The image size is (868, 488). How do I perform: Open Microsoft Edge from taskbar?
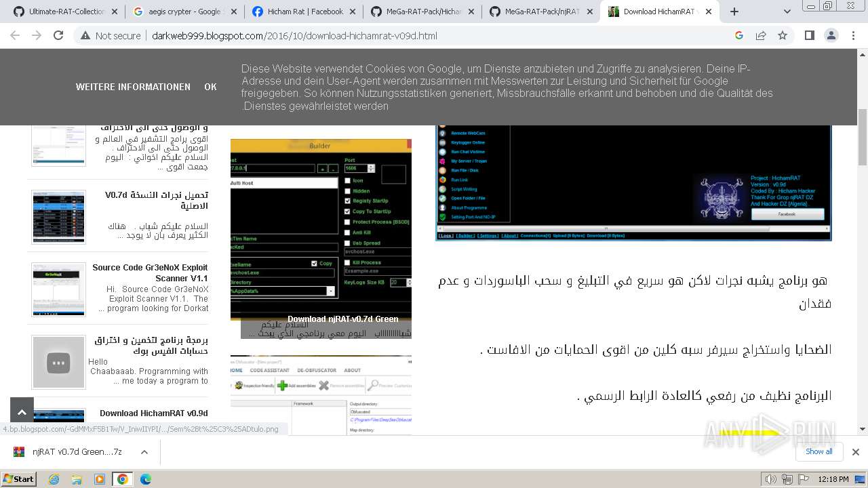click(145, 479)
